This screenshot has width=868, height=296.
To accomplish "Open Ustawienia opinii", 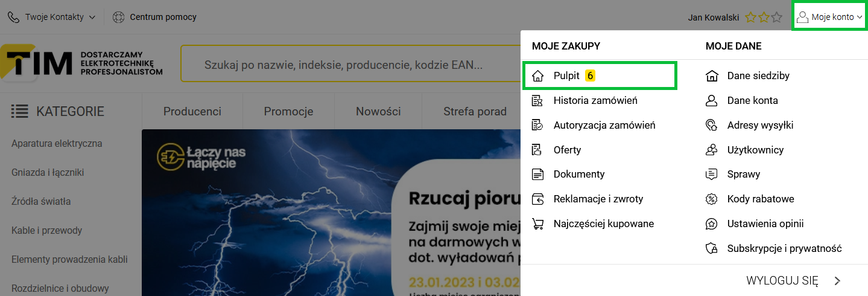I will [x=765, y=224].
